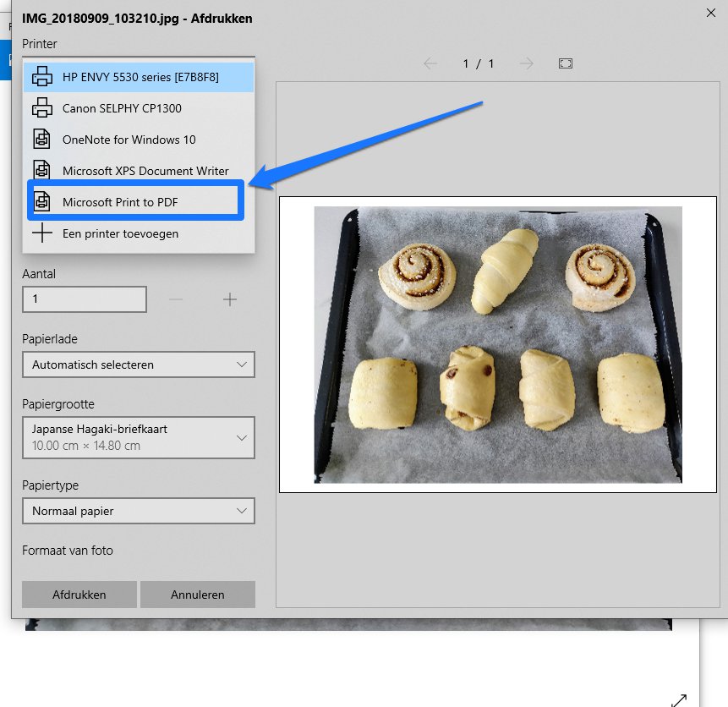Select HP ENVY 5530 series printer
This screenshot has height=707, width=728.
click(139, 77)
